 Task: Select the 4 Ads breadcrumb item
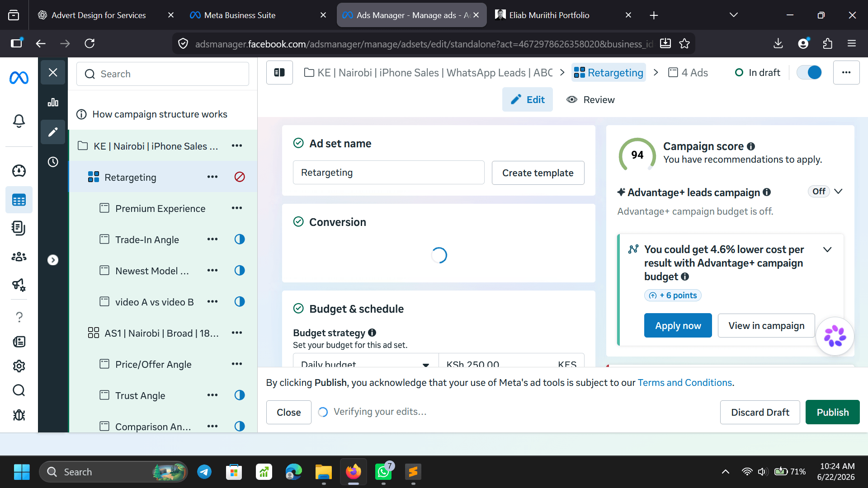coord(688,72)
